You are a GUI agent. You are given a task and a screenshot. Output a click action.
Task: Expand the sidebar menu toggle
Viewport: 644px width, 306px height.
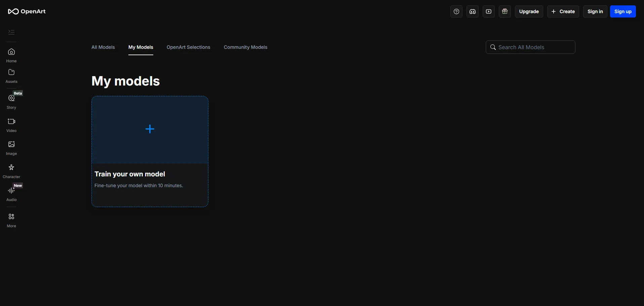pos(11,32)
